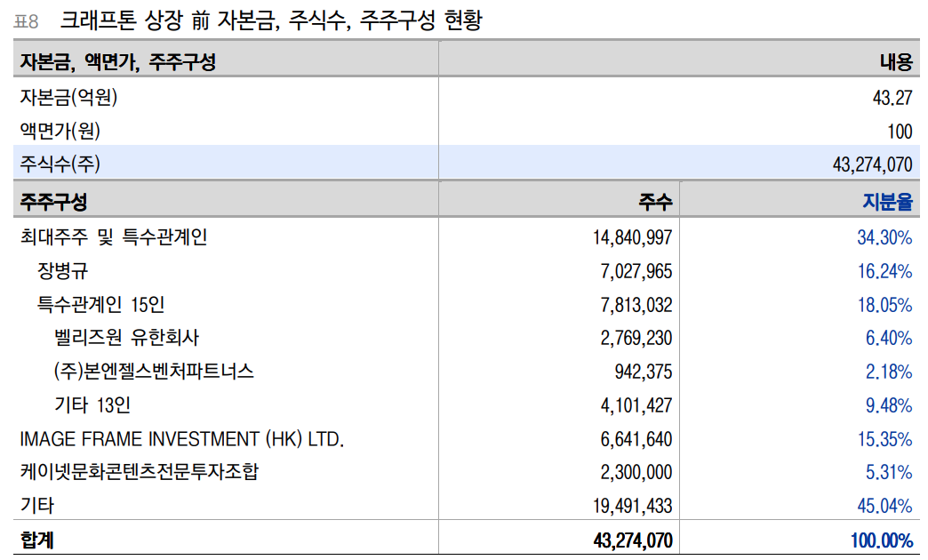Click the '자본금(억원)' row label

[x=68, y=97]
